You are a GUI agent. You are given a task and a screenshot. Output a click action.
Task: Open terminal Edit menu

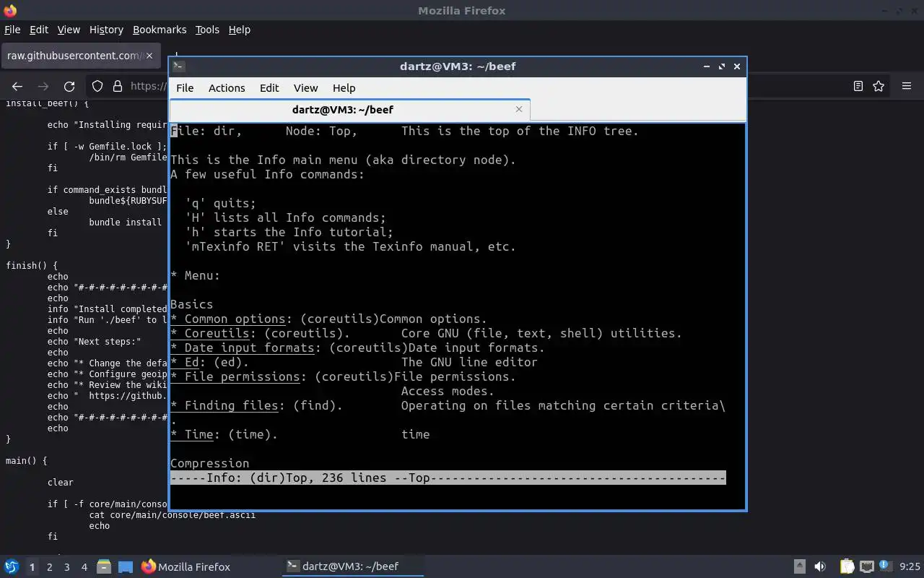(x=269, y=87)
